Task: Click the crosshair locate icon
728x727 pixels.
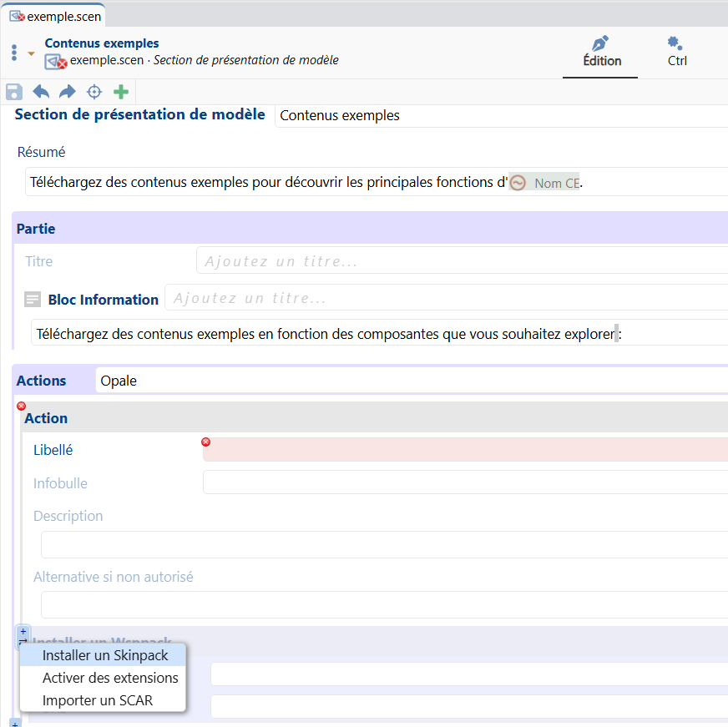Action: (x=94, y=92)
